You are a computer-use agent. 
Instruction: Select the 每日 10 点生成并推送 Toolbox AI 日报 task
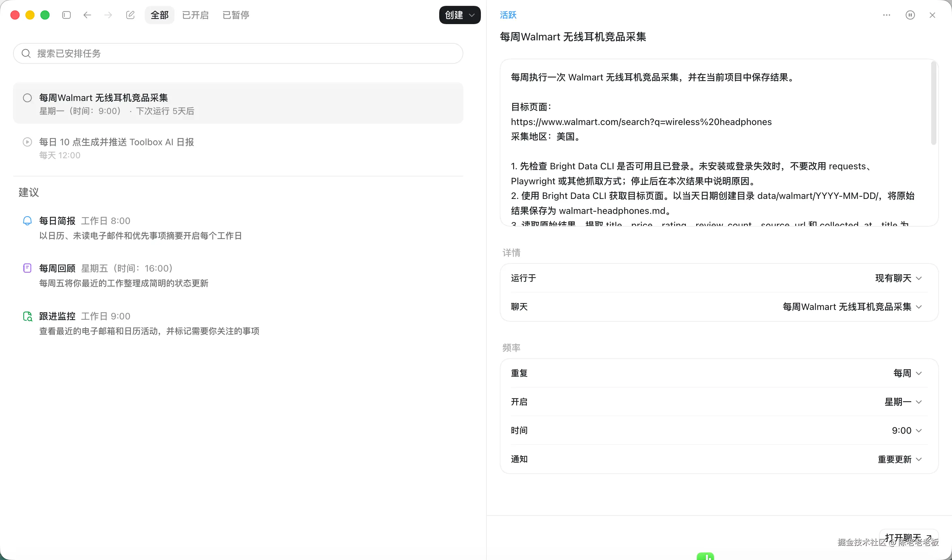click(238, 148)
